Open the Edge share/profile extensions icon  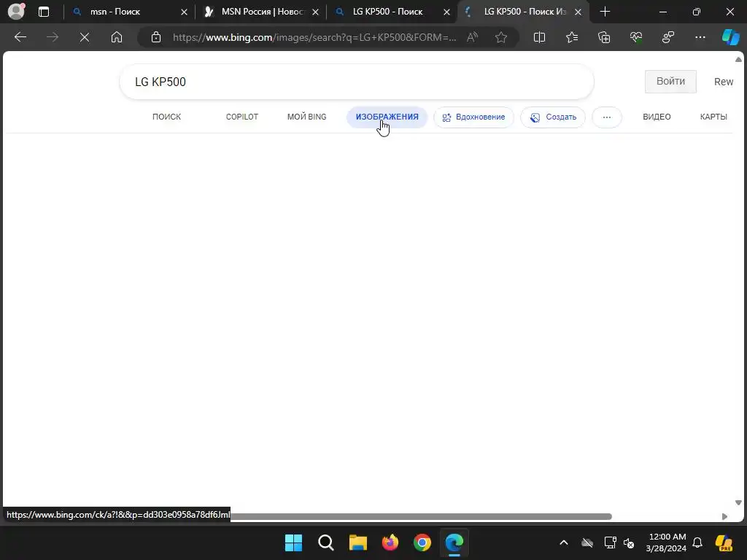668,37
